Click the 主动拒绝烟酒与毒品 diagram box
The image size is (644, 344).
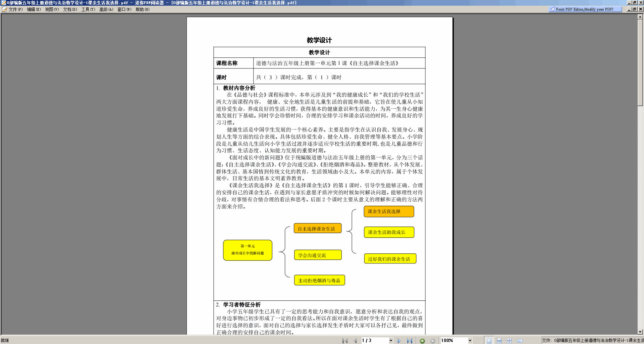pyautogui.click(x=319, y=280)
